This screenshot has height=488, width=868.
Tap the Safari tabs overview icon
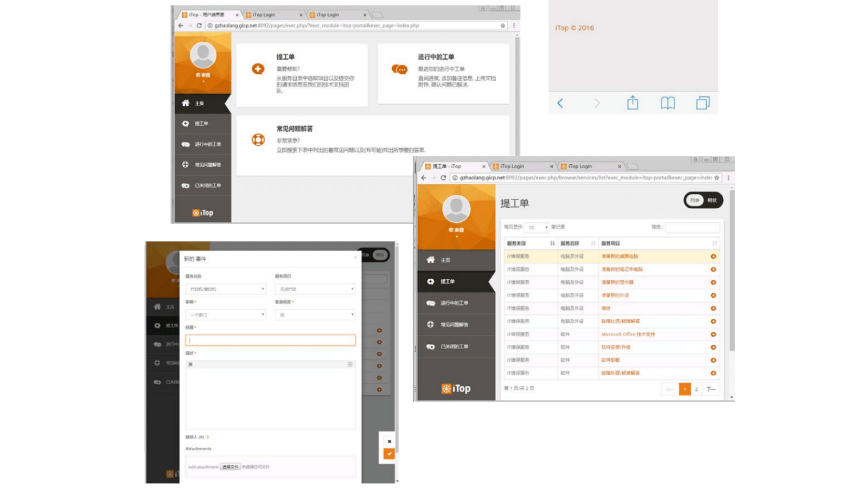point(703,103)
